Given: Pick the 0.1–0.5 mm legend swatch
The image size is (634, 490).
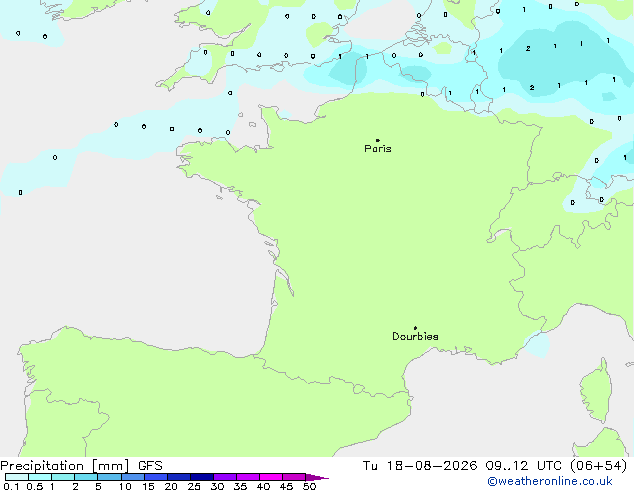Looking at the screenshot, I should 17,477.
